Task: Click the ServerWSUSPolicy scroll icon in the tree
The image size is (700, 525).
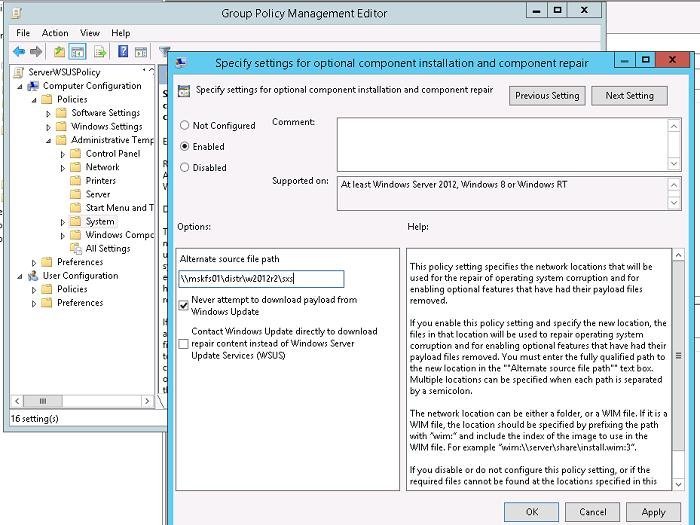Action: 18,72
